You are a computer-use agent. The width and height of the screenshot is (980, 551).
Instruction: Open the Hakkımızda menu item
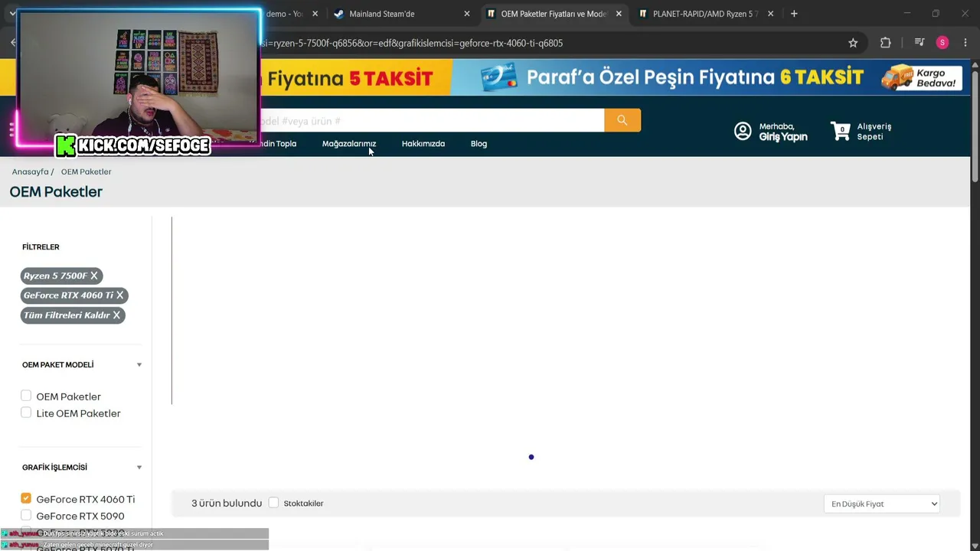pyautogui.click(x=423, y=144)
